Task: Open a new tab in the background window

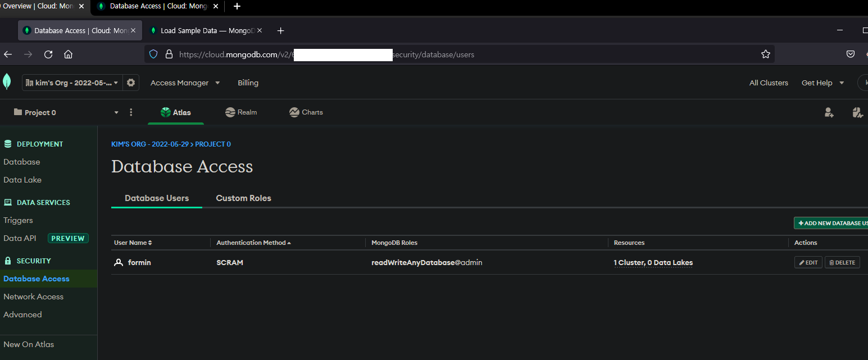Action: 237,6
